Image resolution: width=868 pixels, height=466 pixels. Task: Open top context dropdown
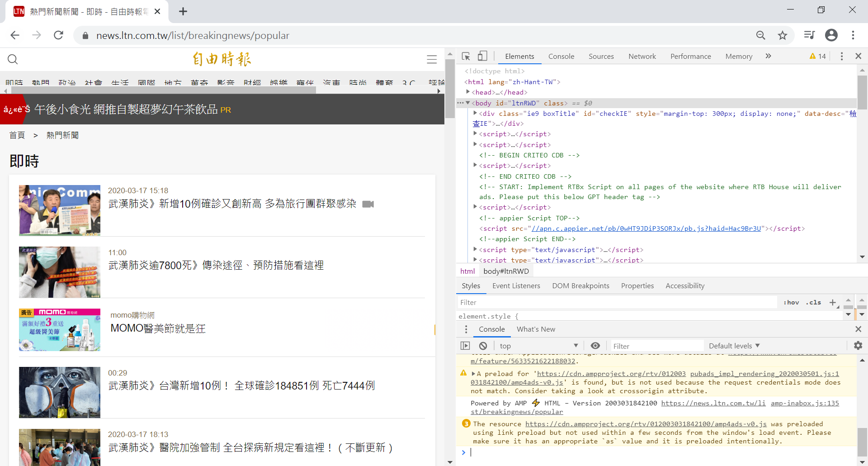538,346
